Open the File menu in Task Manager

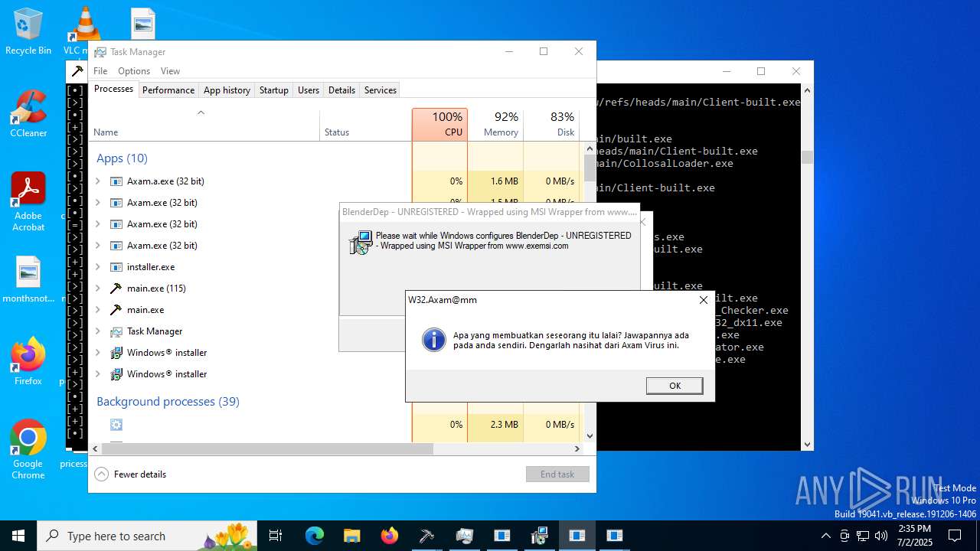(x=100, y=70)
